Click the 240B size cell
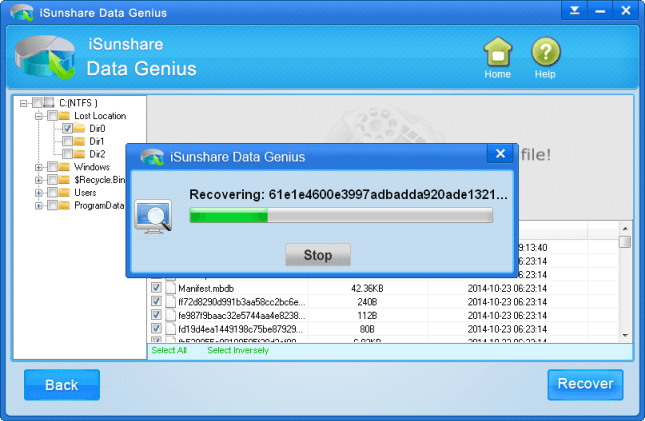 367,302
